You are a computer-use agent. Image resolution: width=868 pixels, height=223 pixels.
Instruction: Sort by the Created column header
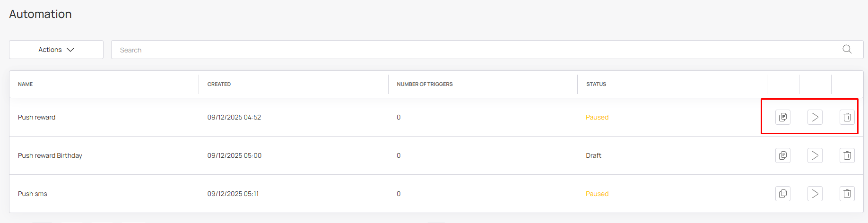click(x=219, y=84)
